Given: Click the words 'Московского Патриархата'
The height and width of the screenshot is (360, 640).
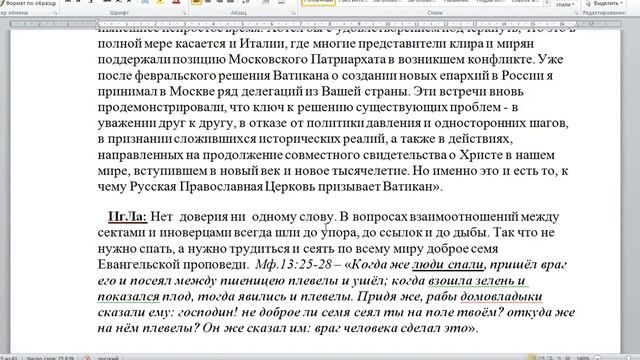Looking at the screenshot, I should 307,60.
